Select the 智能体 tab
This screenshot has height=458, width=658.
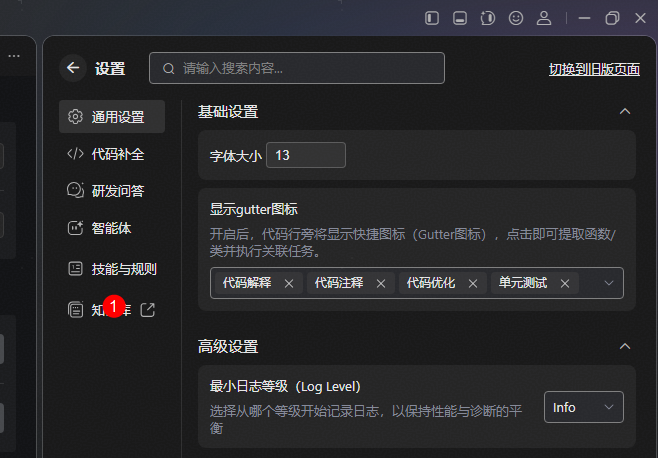[x=112, y=228]
